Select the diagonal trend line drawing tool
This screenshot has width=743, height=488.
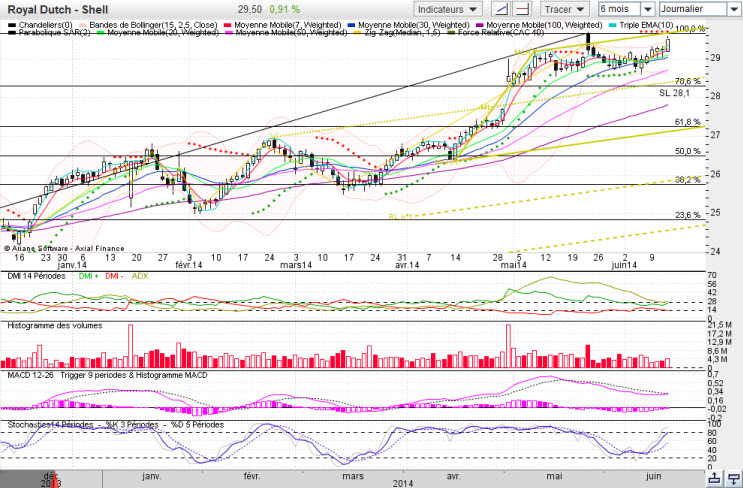502,9
